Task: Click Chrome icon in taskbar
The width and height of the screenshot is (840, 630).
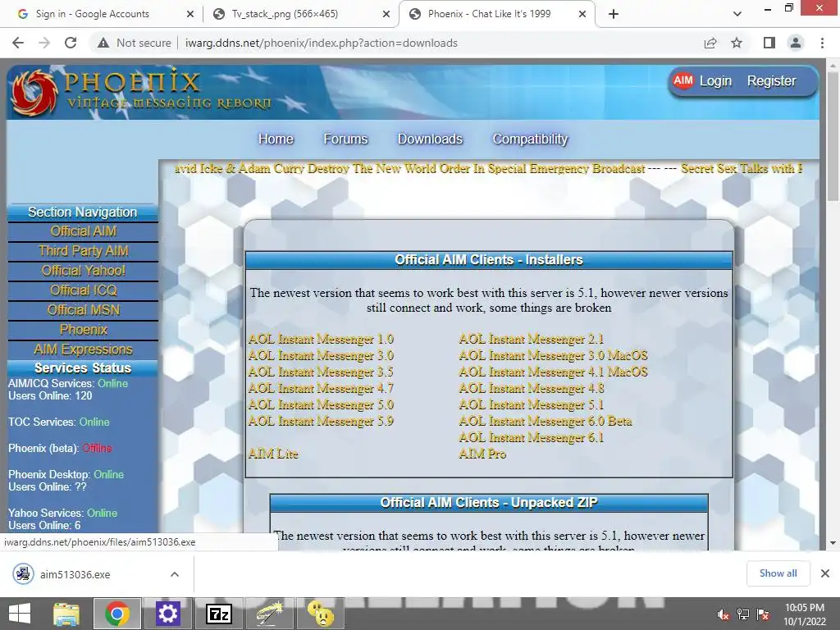Action: pos(117,614)
